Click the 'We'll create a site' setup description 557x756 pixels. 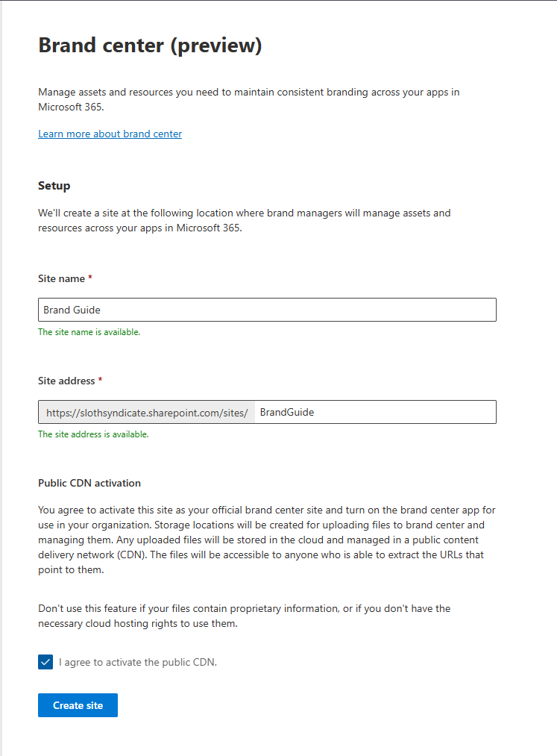(x=245, y=220)
